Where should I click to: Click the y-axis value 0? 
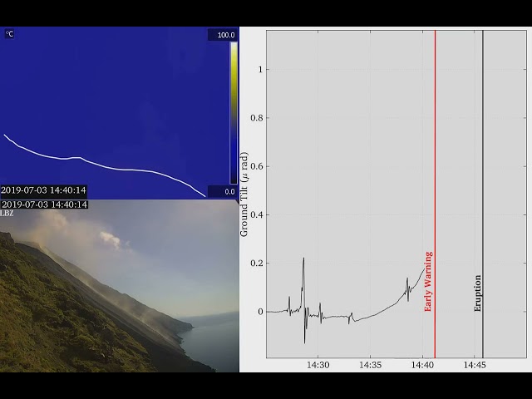click(260, 312)
